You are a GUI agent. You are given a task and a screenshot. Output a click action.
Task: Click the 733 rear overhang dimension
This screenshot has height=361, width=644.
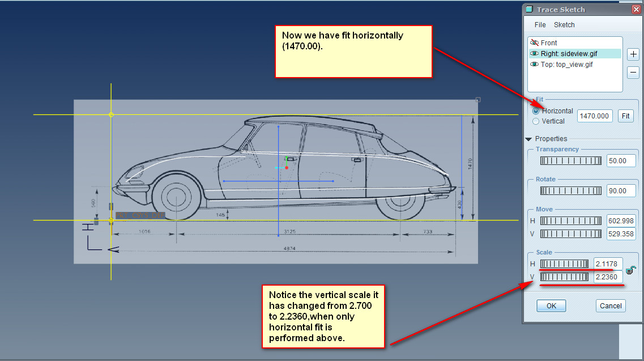[x=428, y=231]
